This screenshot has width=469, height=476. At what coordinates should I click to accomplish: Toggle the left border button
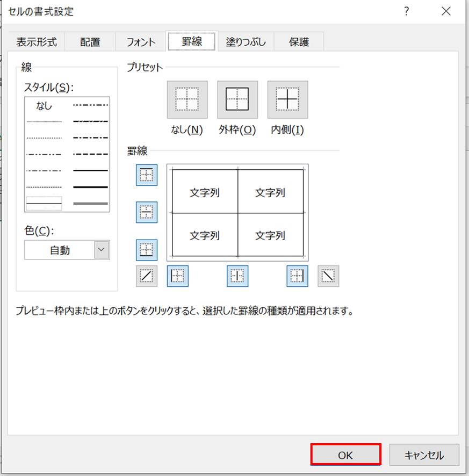click(178, 276)
